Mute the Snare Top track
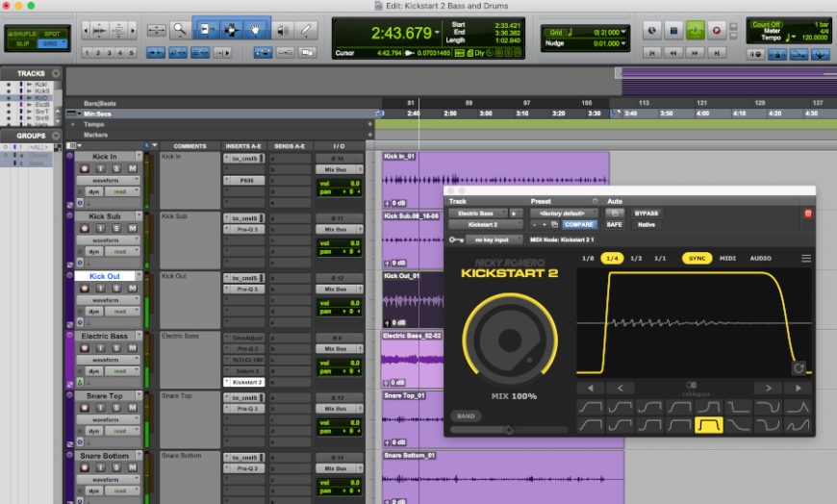The image size is (837, 504). click(x=132, y=408)
